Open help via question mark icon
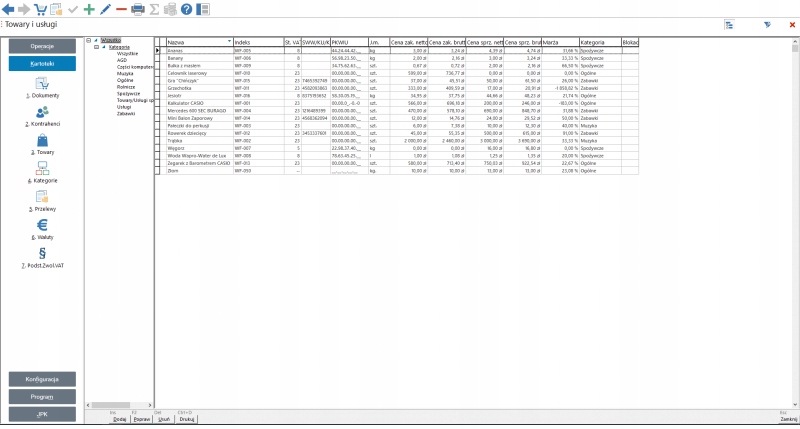The height and width of the screenshot is (429, 800). point(186,9)
